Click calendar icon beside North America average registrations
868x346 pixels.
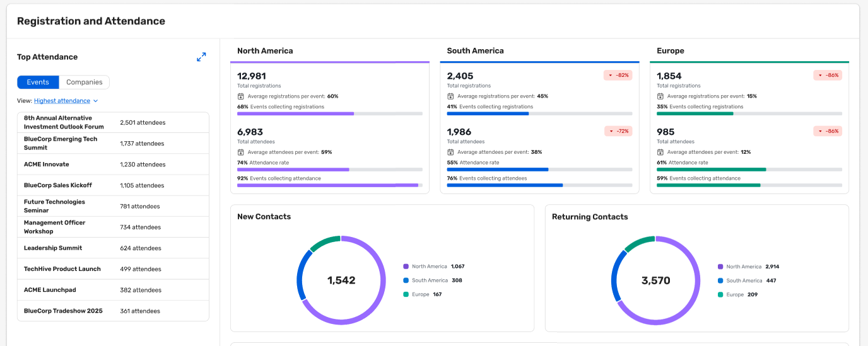(240, 96)
